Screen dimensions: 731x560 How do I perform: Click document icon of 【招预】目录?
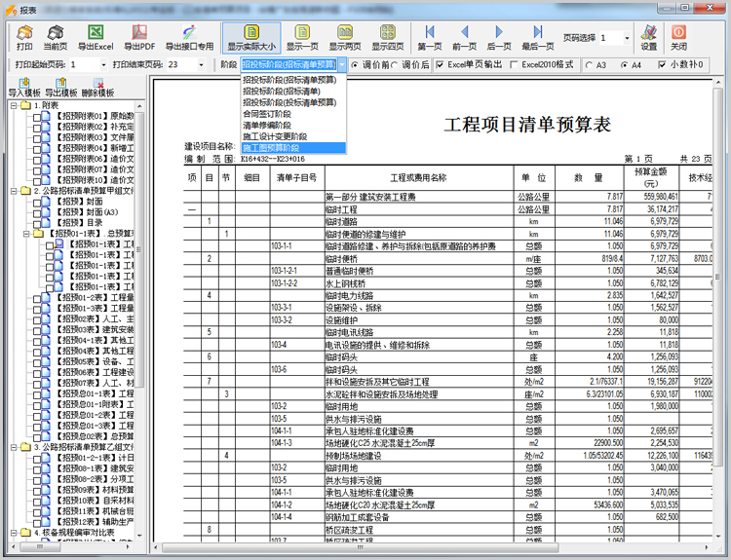(45, 223)
